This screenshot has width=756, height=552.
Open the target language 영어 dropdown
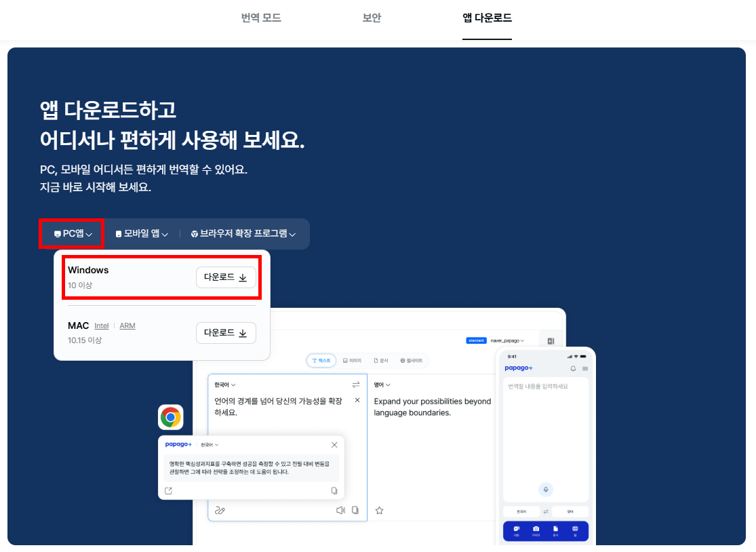[382, 385]
